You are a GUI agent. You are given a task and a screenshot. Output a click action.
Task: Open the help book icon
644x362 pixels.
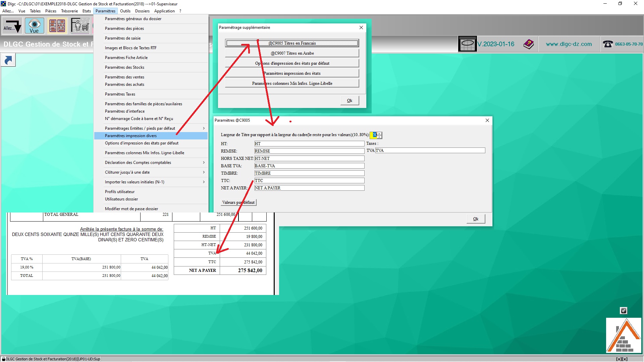529,44
